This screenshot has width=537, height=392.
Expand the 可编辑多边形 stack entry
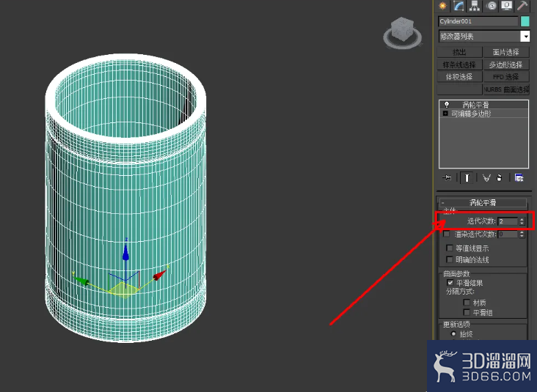(x=445, y=114)
